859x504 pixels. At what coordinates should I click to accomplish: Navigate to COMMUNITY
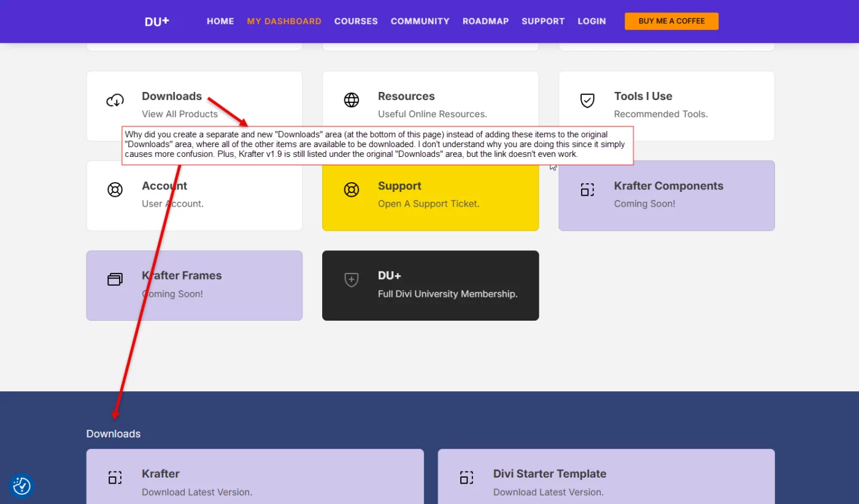point(420,21)
